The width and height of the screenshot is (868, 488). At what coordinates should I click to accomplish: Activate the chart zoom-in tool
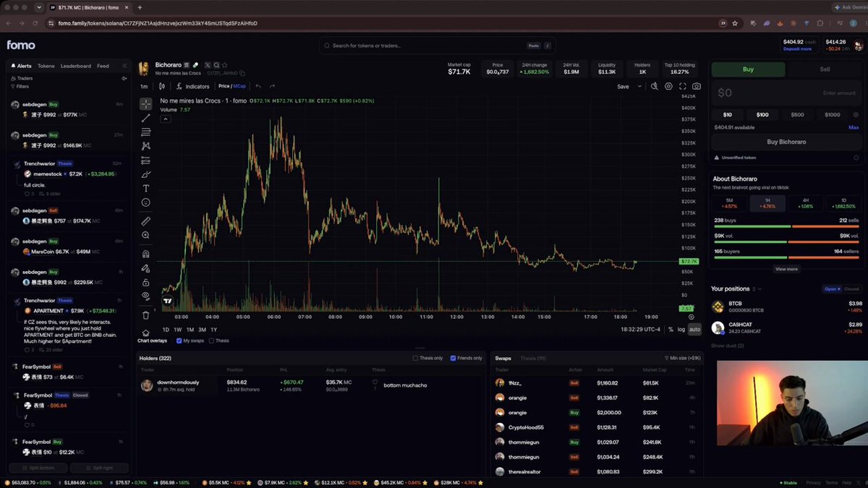tap(145, 235)
